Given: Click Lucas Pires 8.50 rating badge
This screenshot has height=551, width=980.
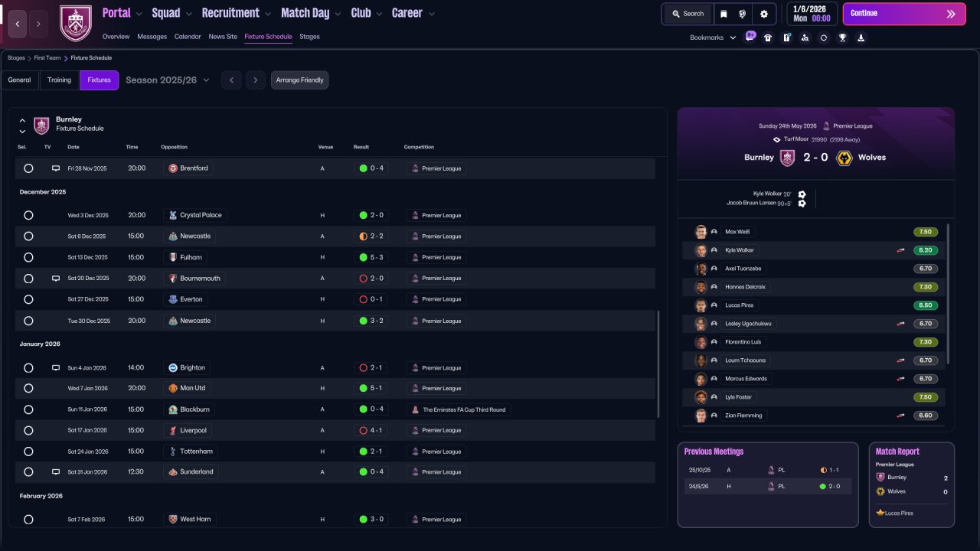Looking at the screenshot, I should point(926,305).
